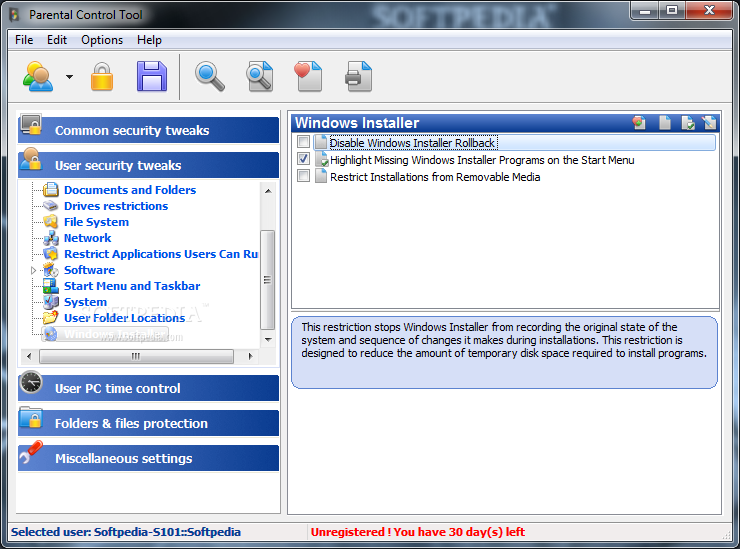Screen dimensions: 740x549
Task: Click the Network tree icon
Action: pyautogui.click(x=50, y=238)
